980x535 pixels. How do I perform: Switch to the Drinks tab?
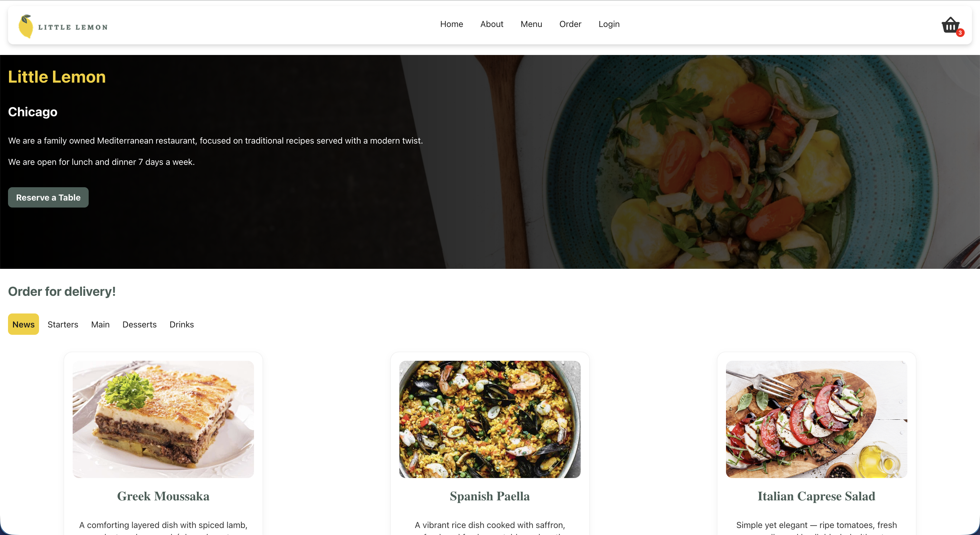pyautogui.click(x=182, y=324)
